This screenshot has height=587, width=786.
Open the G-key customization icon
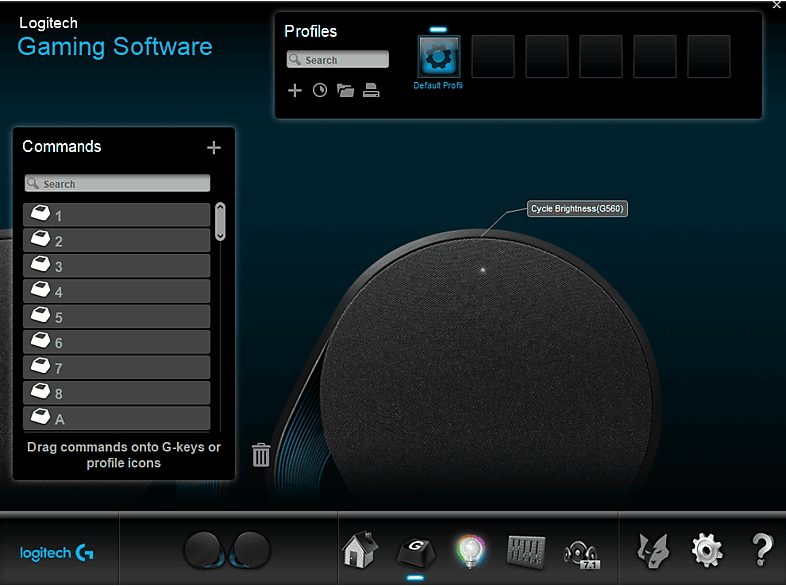pyautogui.click(x=415, y=550)
